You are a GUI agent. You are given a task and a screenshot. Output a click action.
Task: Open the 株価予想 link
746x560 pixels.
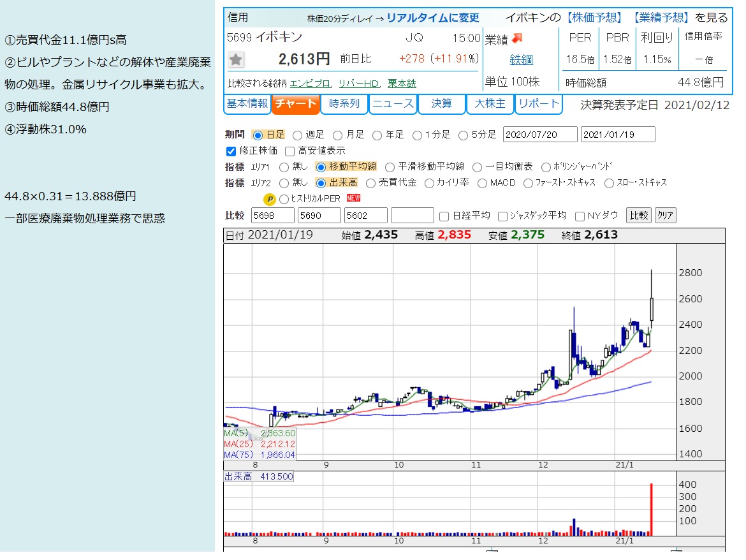tap(595, 18)
